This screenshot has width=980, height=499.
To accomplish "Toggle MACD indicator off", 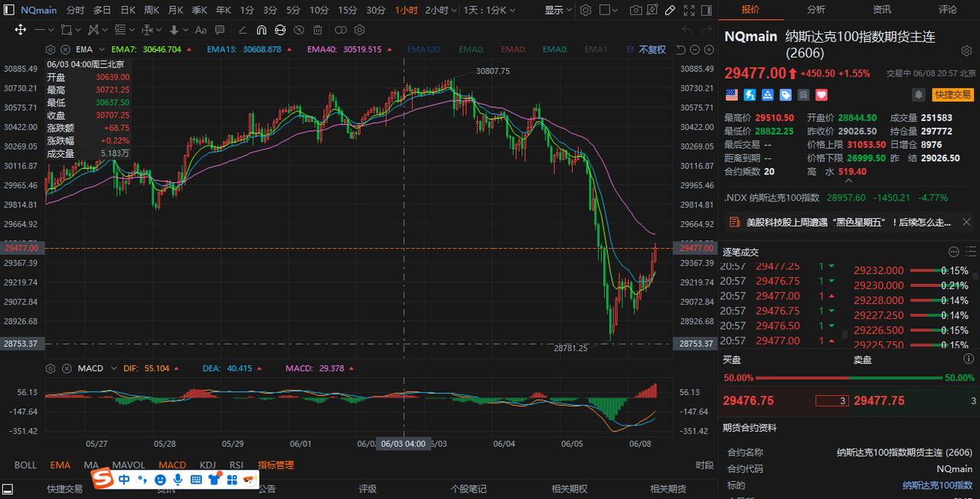I will coord(172,465).
